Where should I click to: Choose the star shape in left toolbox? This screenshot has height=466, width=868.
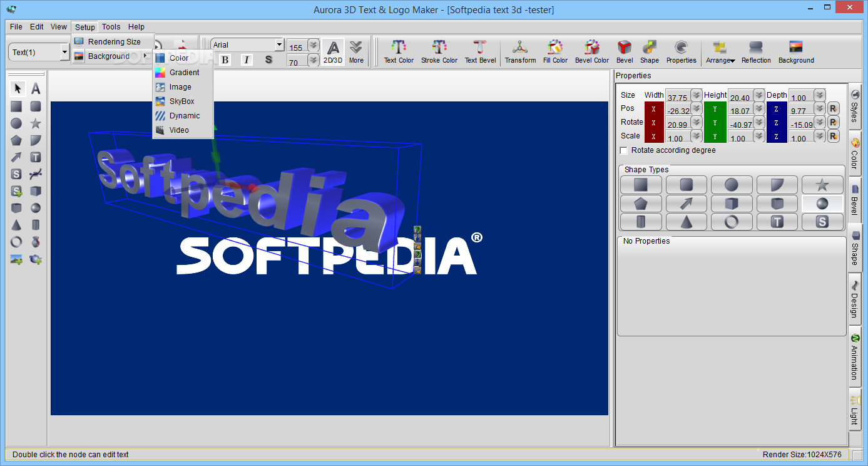pyautogui.click(x=36, y=123)
